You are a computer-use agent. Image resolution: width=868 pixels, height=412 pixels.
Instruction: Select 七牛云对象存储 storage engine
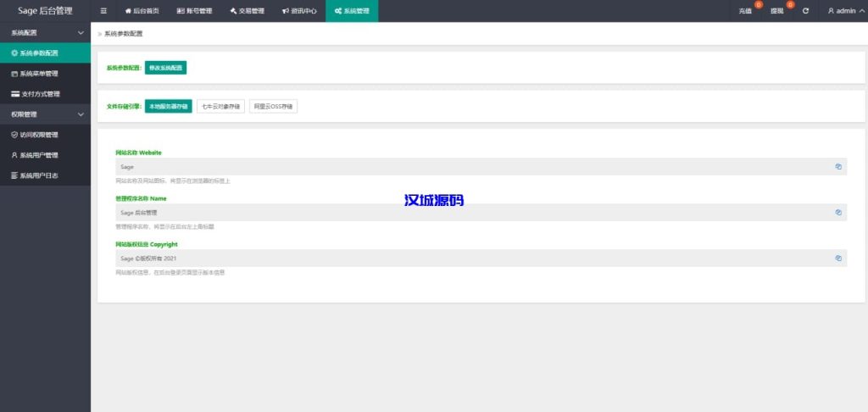click(x=220, y=107)
